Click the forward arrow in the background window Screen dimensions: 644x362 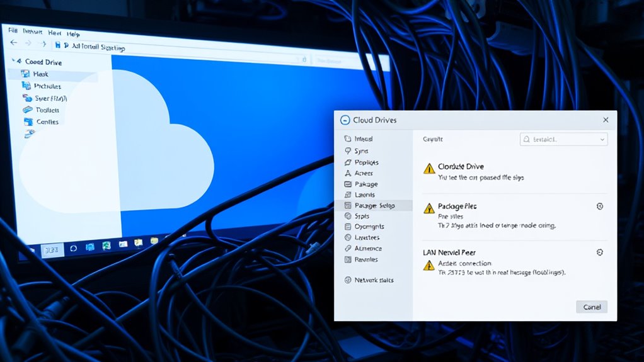pos(28,43)
